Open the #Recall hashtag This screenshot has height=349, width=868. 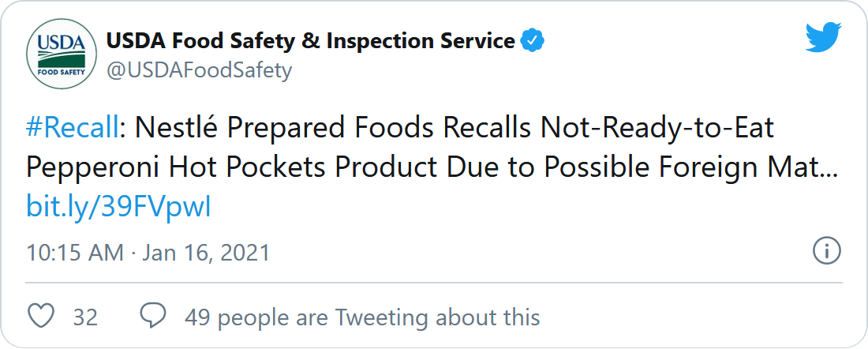pyautogui.click(x=72, y=129)
